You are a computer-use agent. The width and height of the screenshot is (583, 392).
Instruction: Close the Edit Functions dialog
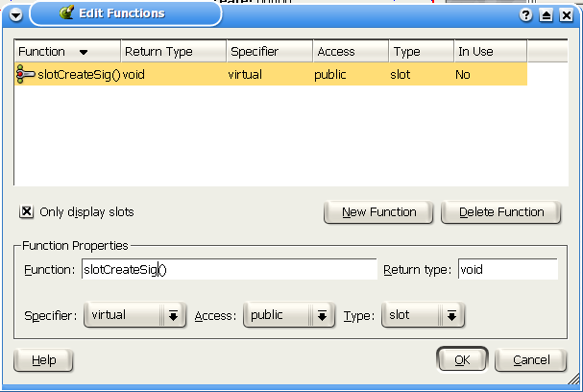tap(565, 14)
